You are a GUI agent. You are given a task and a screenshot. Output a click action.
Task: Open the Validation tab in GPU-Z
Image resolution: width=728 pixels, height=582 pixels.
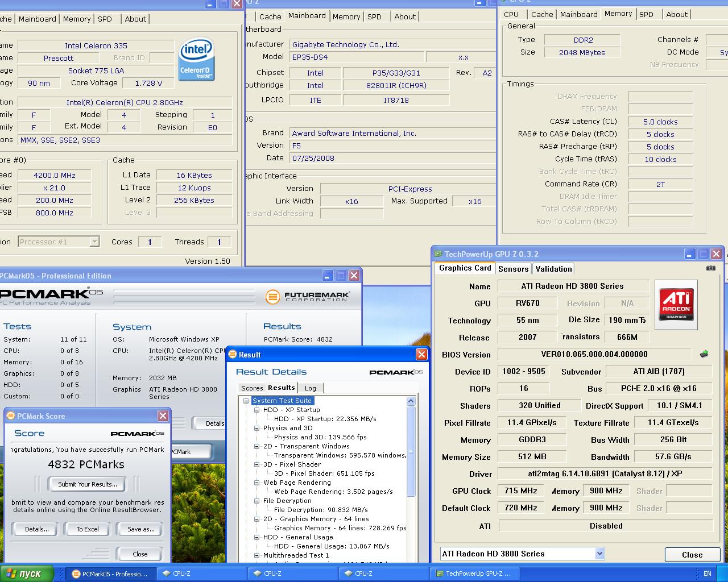pos(553,269)
